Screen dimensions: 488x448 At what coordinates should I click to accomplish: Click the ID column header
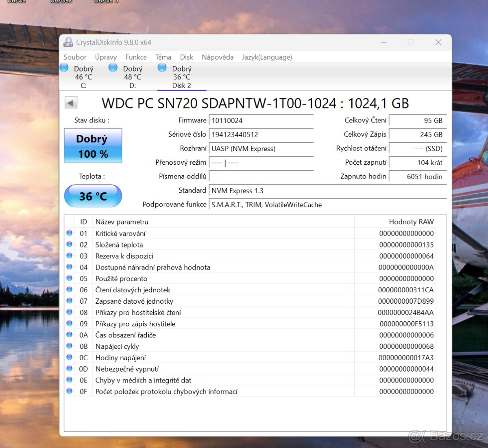tap(83, 222)
